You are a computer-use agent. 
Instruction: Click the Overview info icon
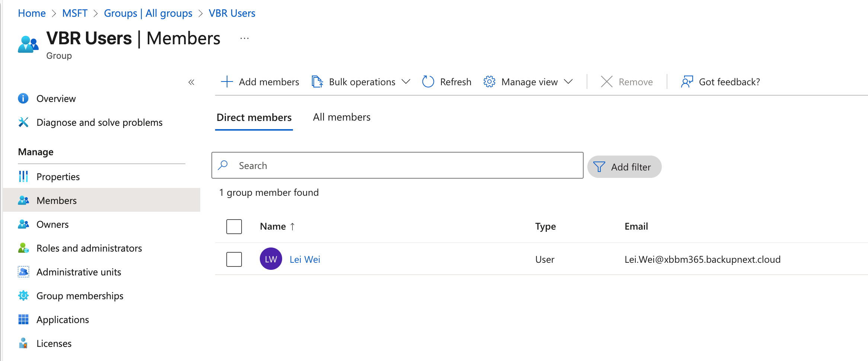pos(23,98)
